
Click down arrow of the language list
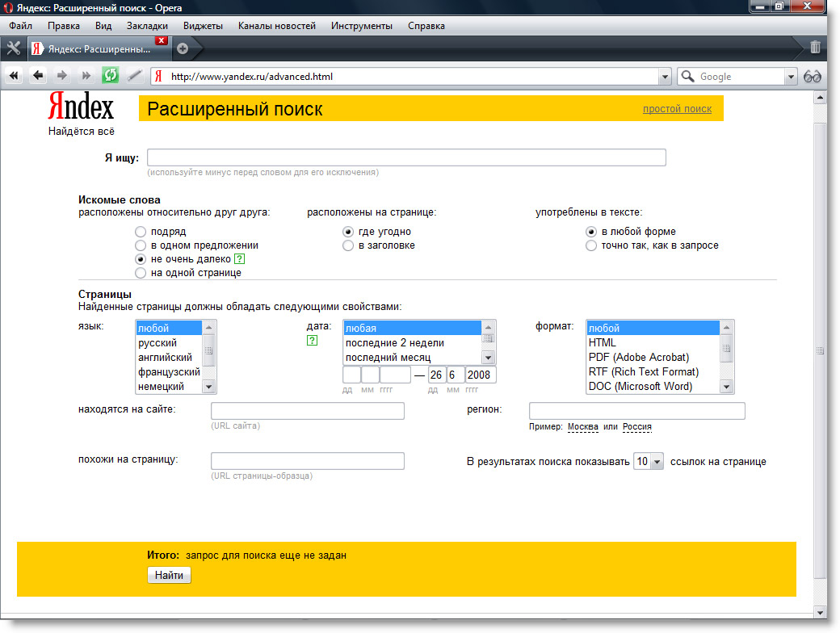pyautogui.click(x=209, y=387)
